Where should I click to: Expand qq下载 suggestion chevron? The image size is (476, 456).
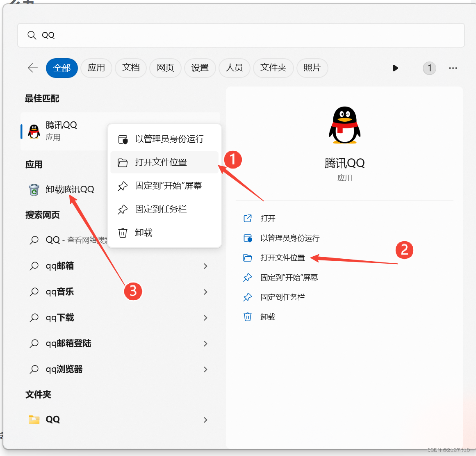[205, 318]
